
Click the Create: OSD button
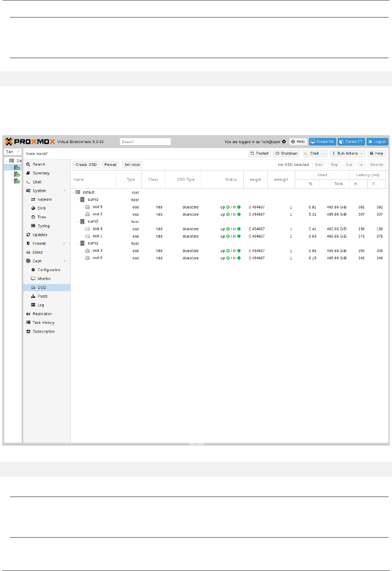pos(86,165)
